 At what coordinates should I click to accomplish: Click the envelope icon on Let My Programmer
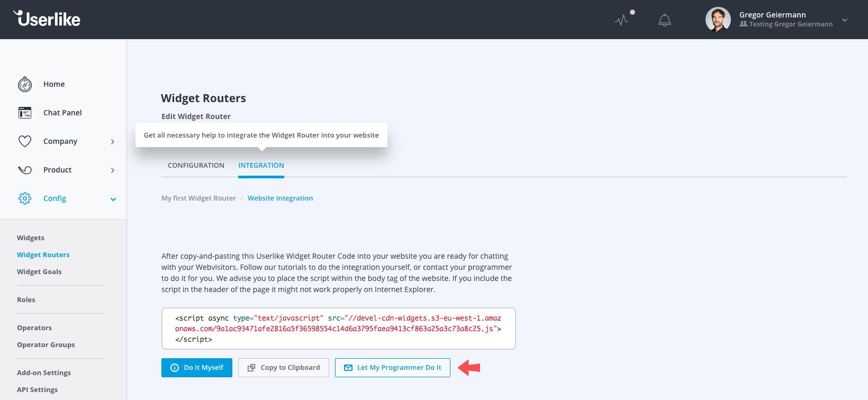[x=348, y=368]
